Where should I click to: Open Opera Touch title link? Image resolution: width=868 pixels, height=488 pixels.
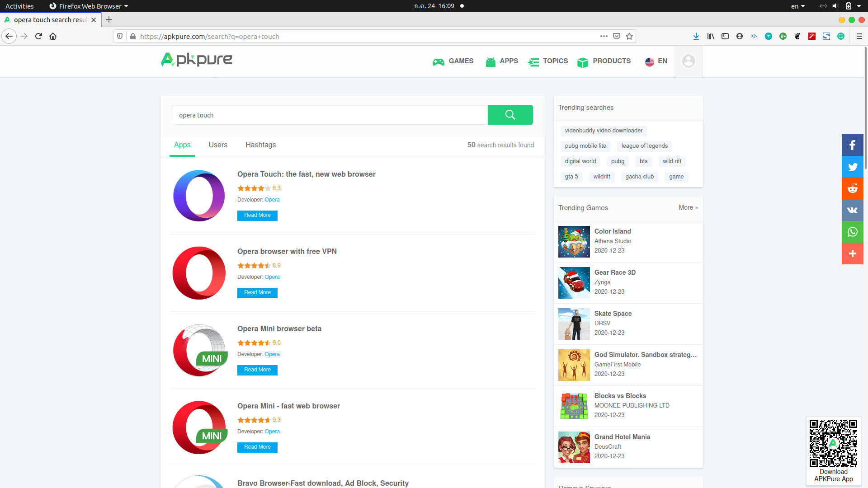307,174
